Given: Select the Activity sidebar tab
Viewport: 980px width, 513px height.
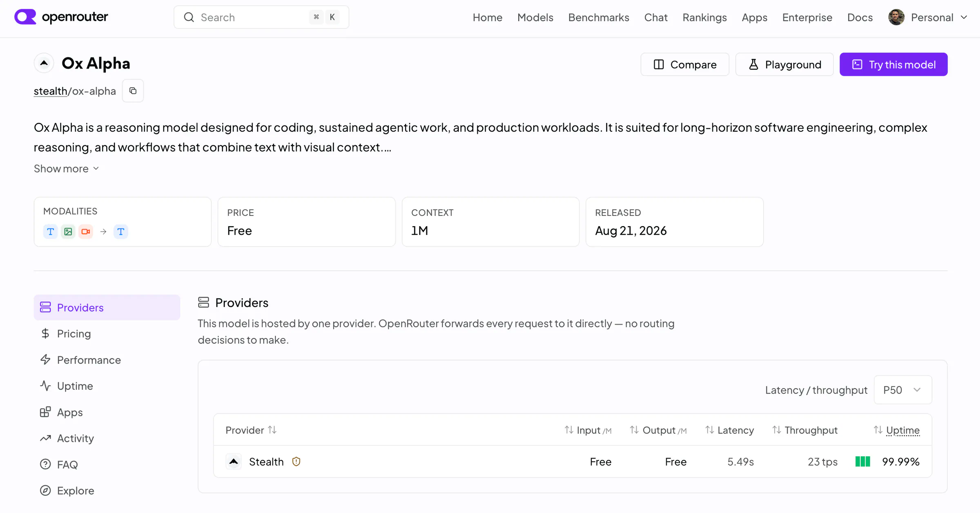Looking at the screenshot, I should [107, 438].
